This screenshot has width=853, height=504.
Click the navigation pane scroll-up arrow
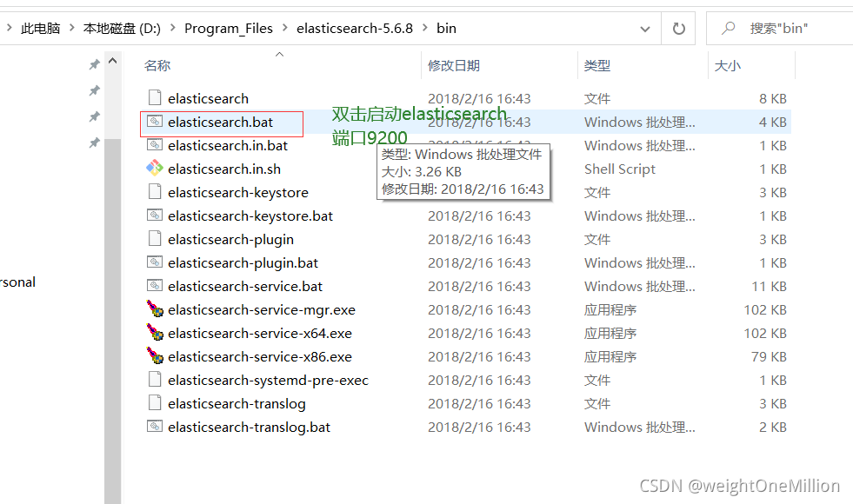113,61
